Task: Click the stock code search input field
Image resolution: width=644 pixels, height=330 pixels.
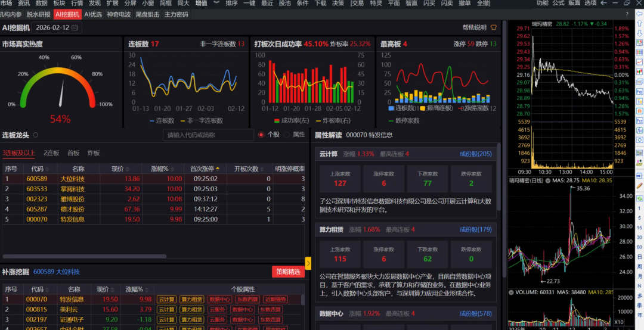Action: [208, 135]
